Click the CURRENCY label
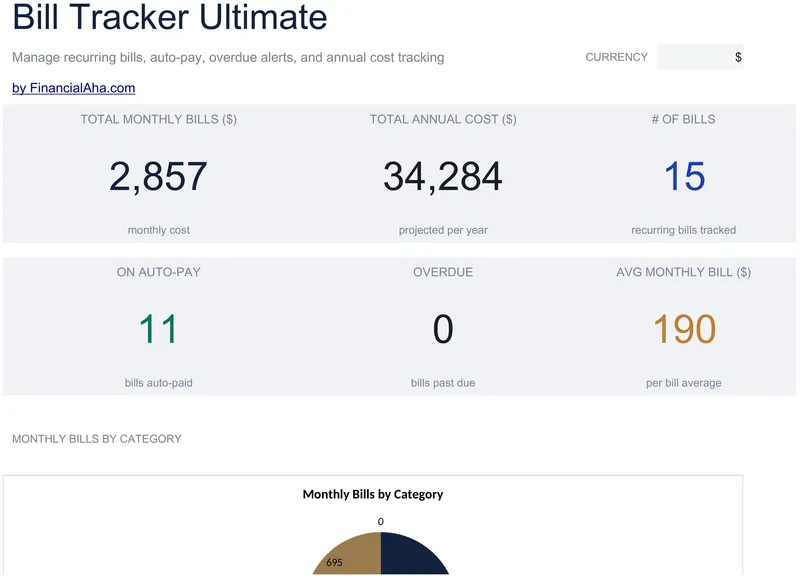This screenshot has width=800, height=578. (616, 57)
